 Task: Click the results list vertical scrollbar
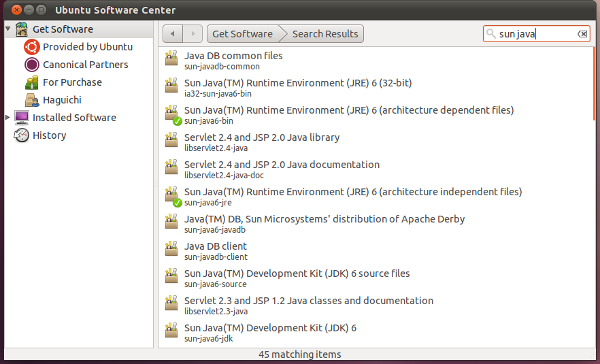[594, 82]
